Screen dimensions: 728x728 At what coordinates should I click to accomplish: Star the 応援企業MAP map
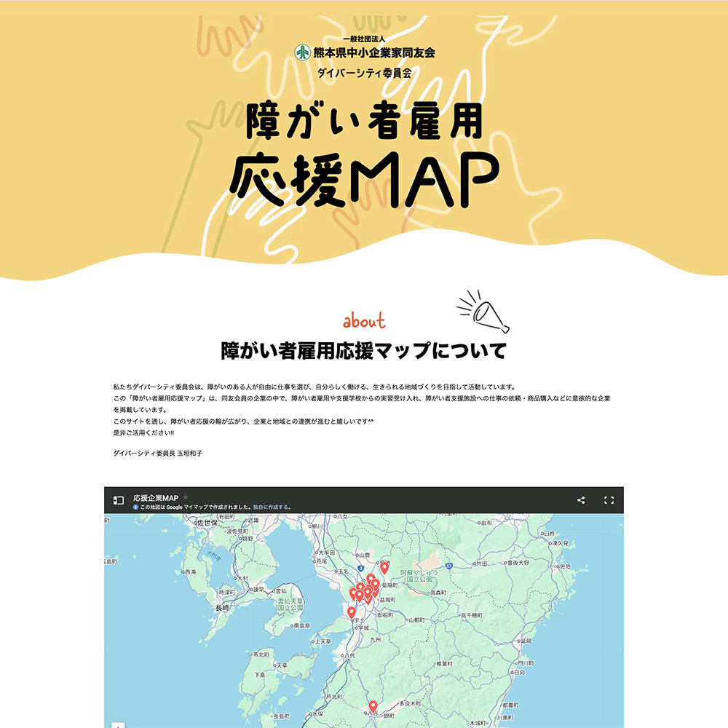[x=185, y=497]
